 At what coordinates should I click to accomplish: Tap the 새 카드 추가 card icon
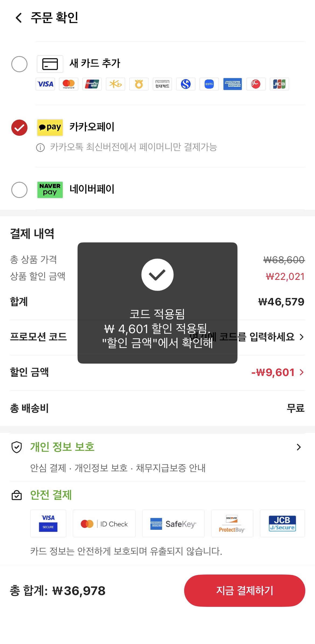click(50, 64)
